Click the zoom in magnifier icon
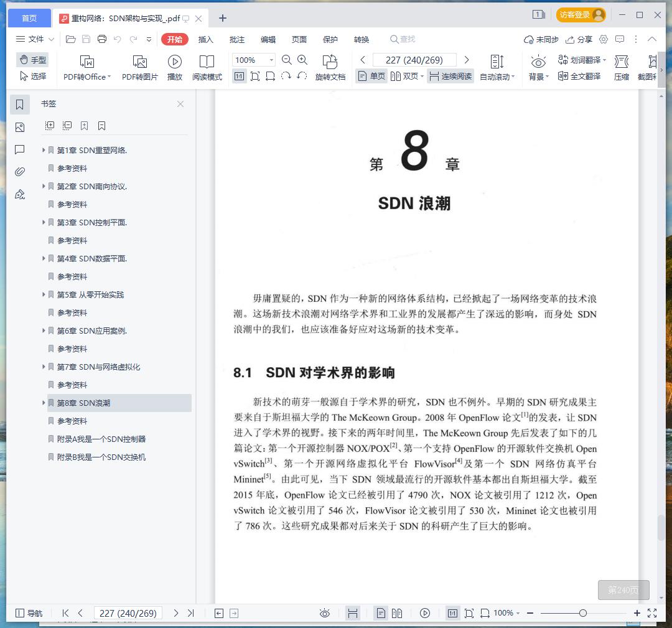The width and height of the screenshot is (672, 628). (x=302, y=60)
